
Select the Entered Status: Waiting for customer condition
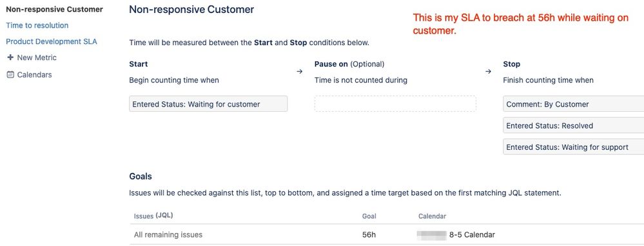[x=208, y=104]
